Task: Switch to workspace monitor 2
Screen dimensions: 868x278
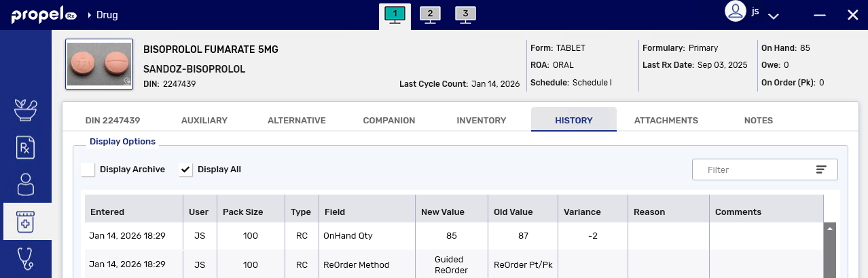Action: (x=429, y=14)
